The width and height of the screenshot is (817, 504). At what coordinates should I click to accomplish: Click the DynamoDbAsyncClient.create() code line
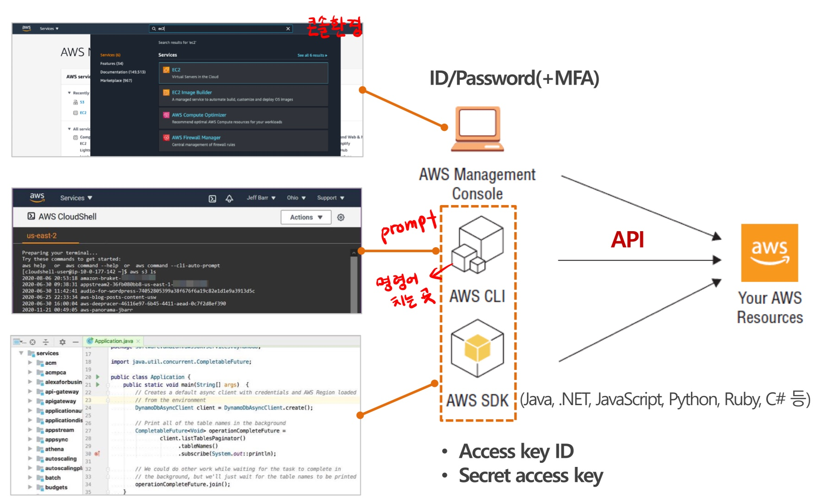[224, 408]
